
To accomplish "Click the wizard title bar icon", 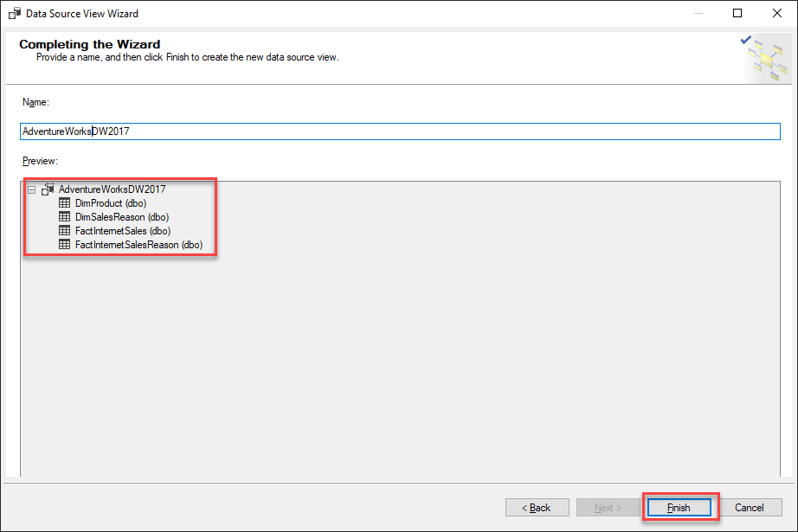I will 14,13.
